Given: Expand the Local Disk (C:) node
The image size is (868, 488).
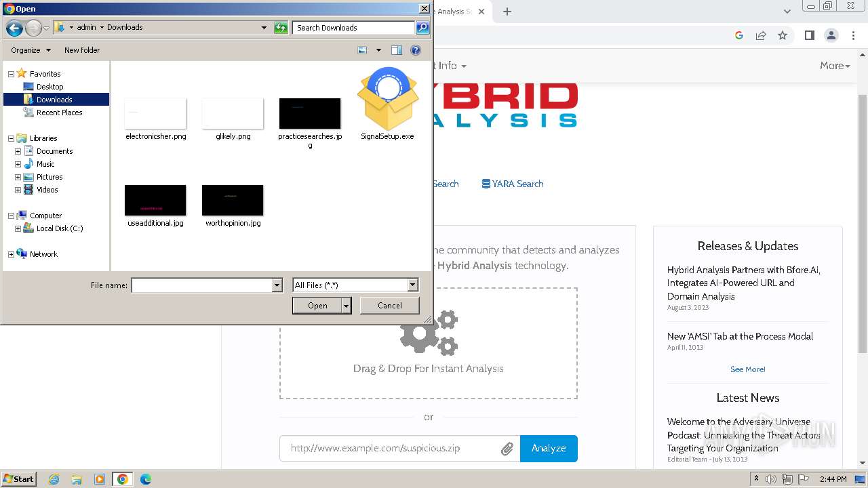Looking at the screenshot, I should [18, 228].
